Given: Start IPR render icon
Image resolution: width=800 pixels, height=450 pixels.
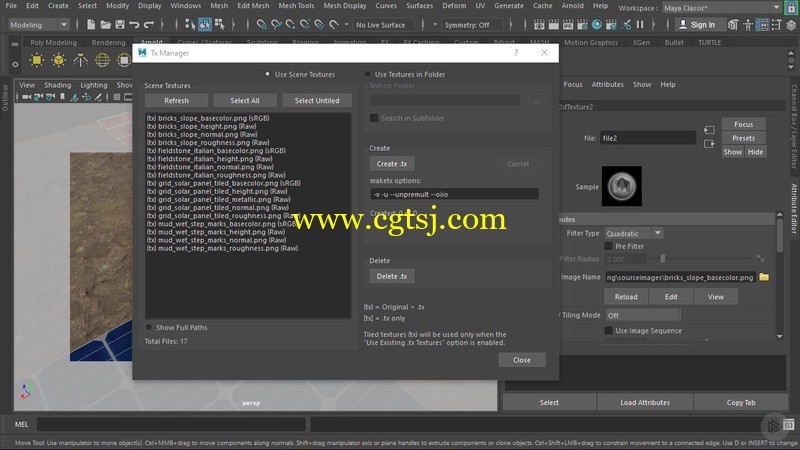Looking at the screenshot, I should tap(568, 24).
